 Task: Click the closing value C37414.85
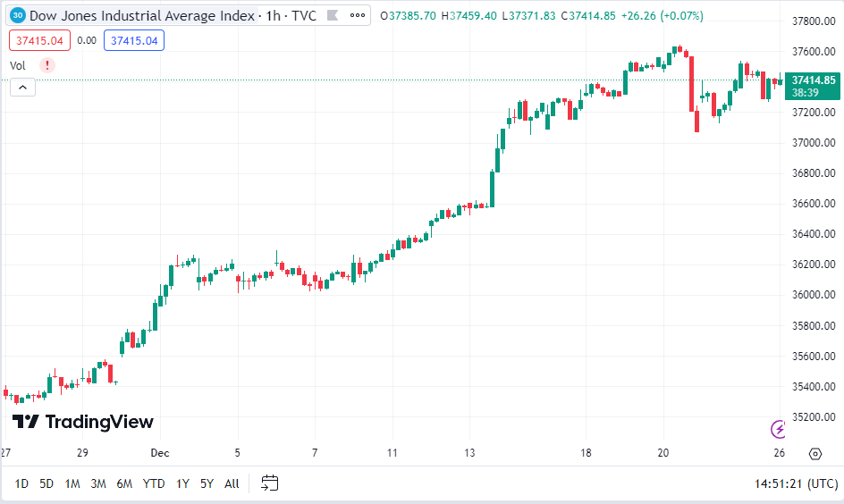pos(588,15)
